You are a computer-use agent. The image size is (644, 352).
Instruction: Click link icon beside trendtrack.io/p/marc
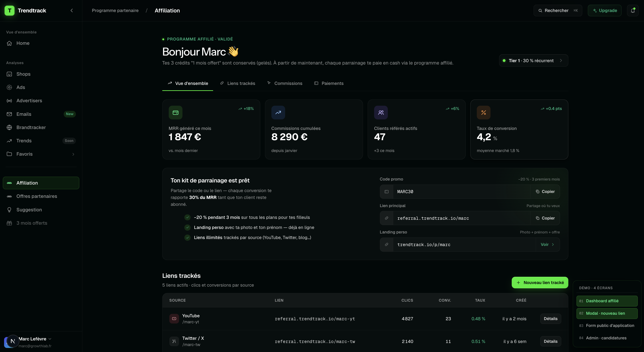(387, 245)
